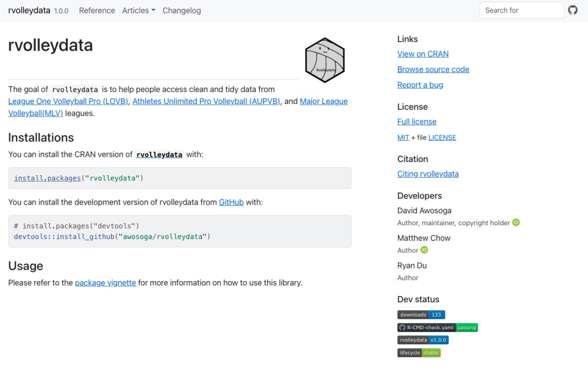Open the LICENSE file link
This screenshot has width=588, height=373.
point(442,137)
